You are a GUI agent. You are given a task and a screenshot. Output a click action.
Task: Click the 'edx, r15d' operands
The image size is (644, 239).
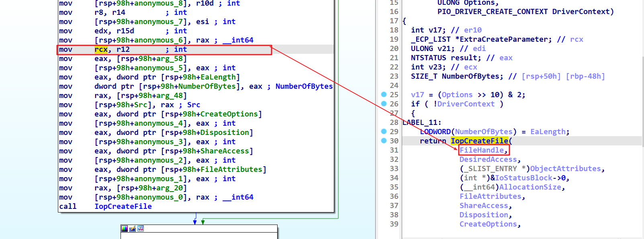(114, 31)
